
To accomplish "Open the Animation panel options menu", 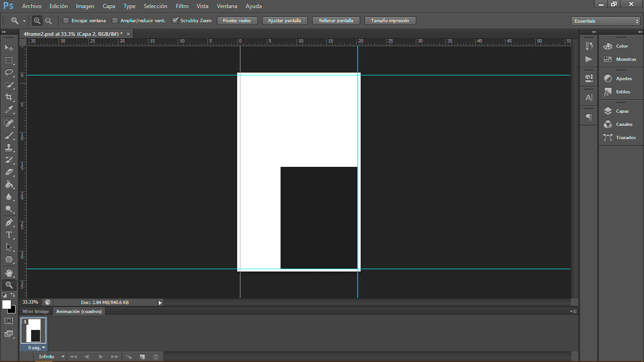I will [x=573, y=312].
